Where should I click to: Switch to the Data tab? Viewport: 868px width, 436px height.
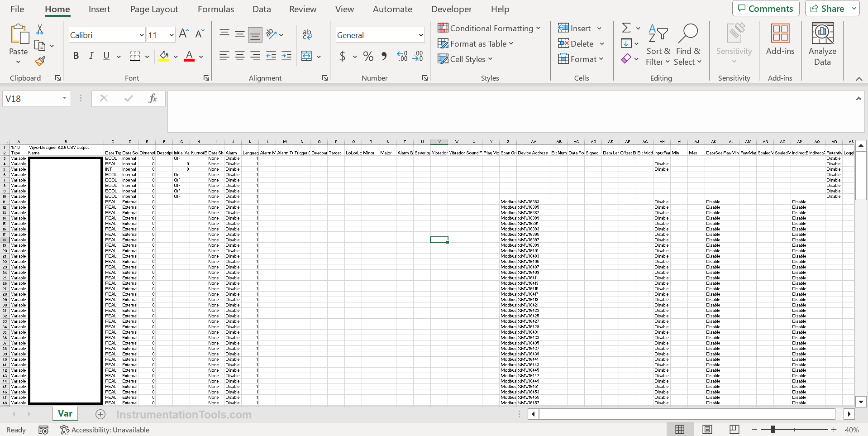pyautogui.click(x=262, y=9)
